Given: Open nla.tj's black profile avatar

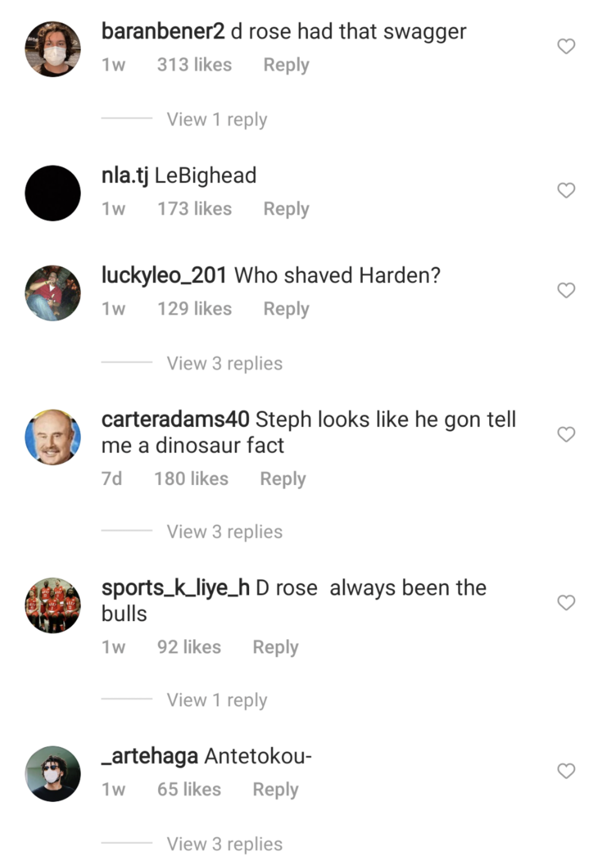Looking at the screenshot, I should click(x=53, y=193).
